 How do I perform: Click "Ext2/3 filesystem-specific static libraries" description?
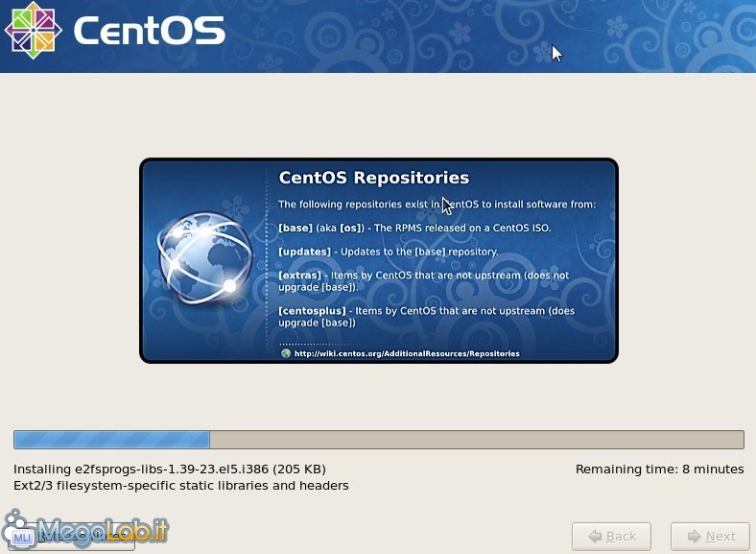(x=180, y=486)
